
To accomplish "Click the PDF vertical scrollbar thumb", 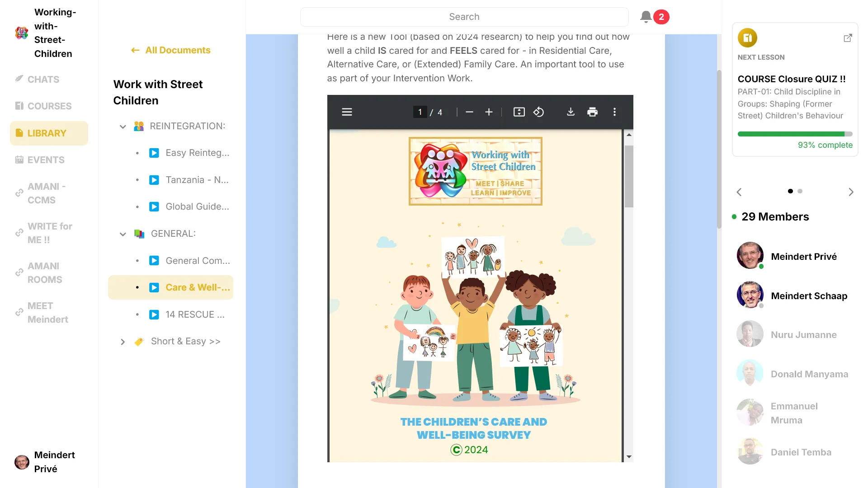I will 629,176.
